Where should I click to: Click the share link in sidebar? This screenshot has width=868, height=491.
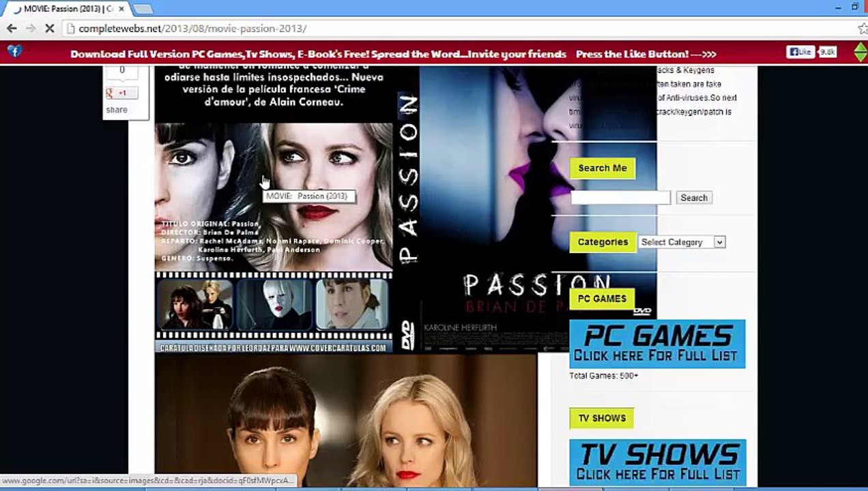pos(117,110)
